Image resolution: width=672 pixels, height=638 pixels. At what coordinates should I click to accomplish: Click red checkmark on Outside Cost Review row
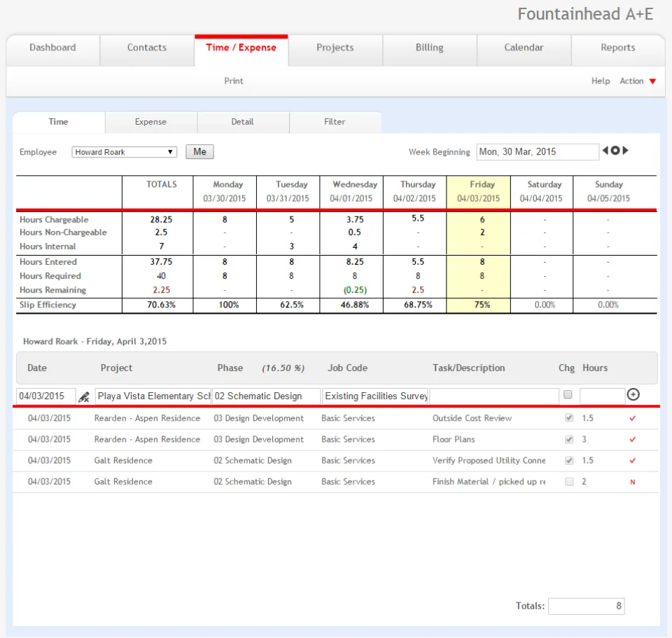633,419
